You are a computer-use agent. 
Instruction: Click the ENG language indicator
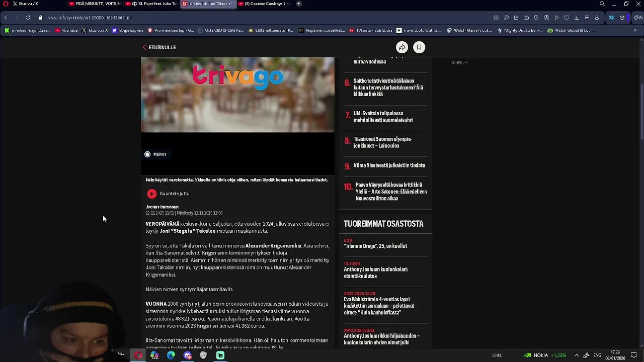point(597,355)
